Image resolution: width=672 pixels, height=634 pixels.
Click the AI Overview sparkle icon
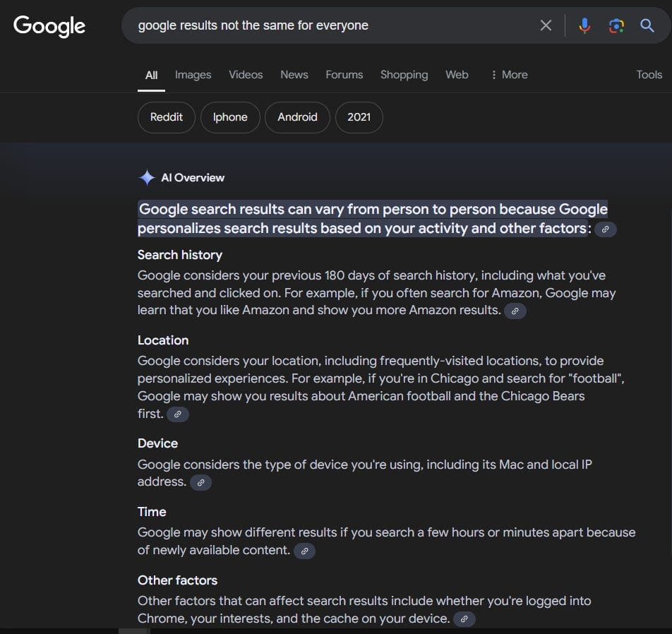[x=147, y=177]
